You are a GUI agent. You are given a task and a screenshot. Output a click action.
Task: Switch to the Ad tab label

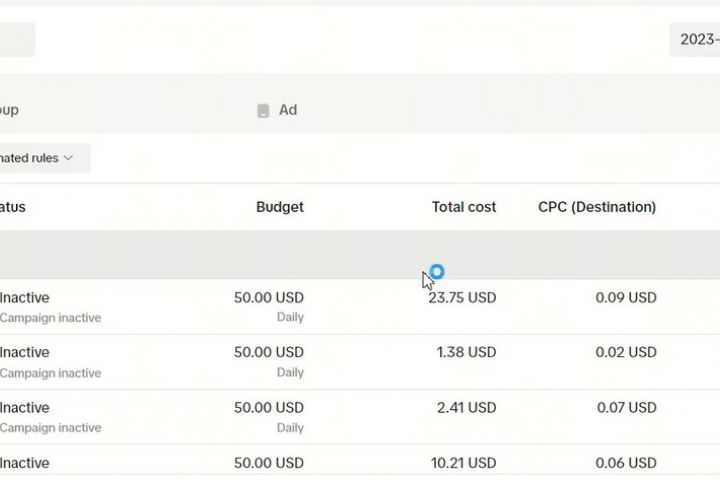(288, 110)
